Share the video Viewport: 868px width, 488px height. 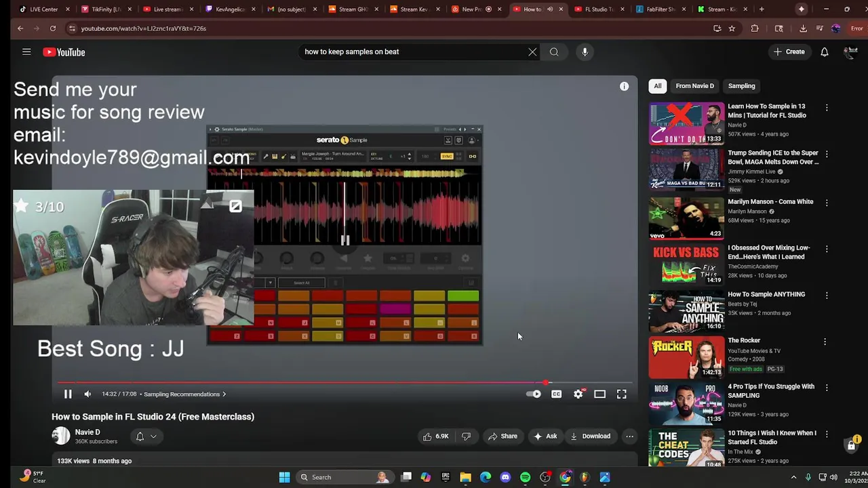click(x=502, y=436)
